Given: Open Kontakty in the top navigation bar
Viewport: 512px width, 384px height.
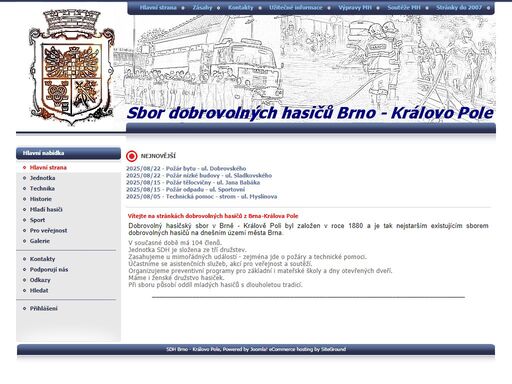Looking at the screenshot, I should click(241, 7).
